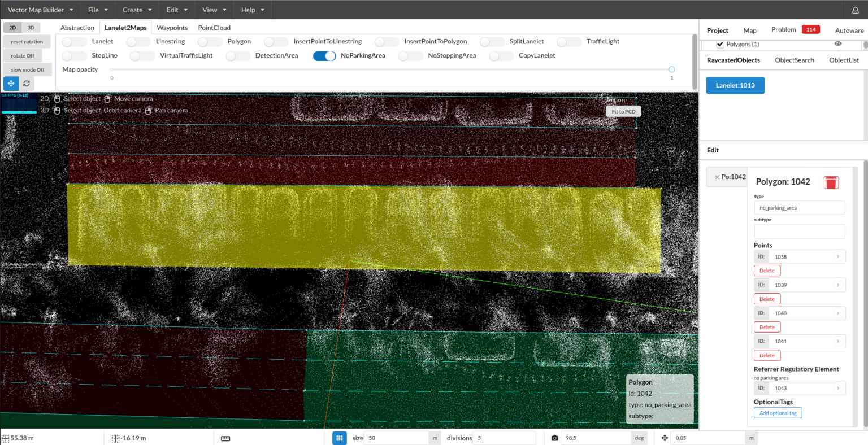
Task: Close the Po:1042 edit tab
Action: 717,177
